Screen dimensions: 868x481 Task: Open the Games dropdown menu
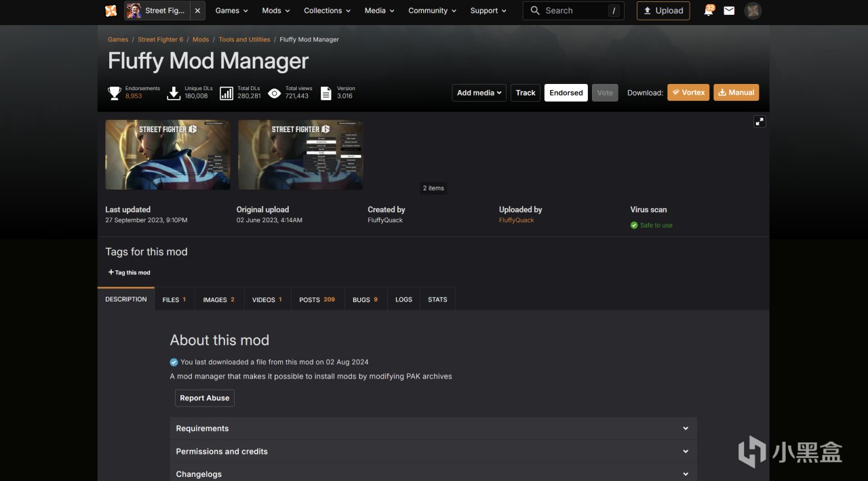point(231,11)
